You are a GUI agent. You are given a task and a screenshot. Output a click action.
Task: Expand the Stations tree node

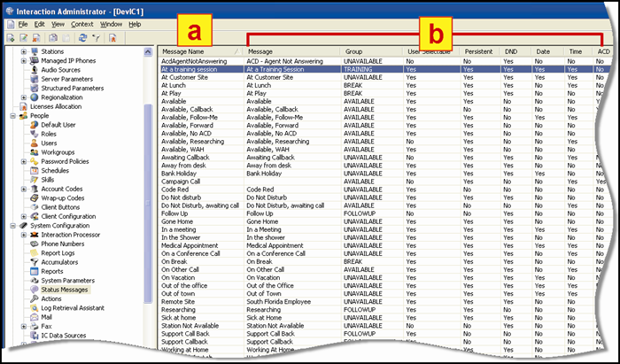click(23, 51)
